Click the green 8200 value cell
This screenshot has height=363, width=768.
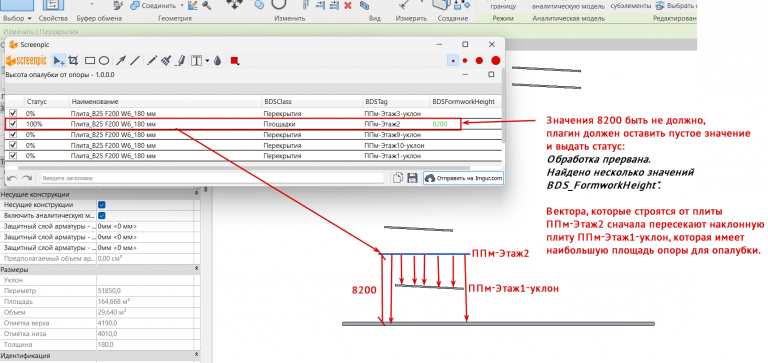[x=440, y=124]
